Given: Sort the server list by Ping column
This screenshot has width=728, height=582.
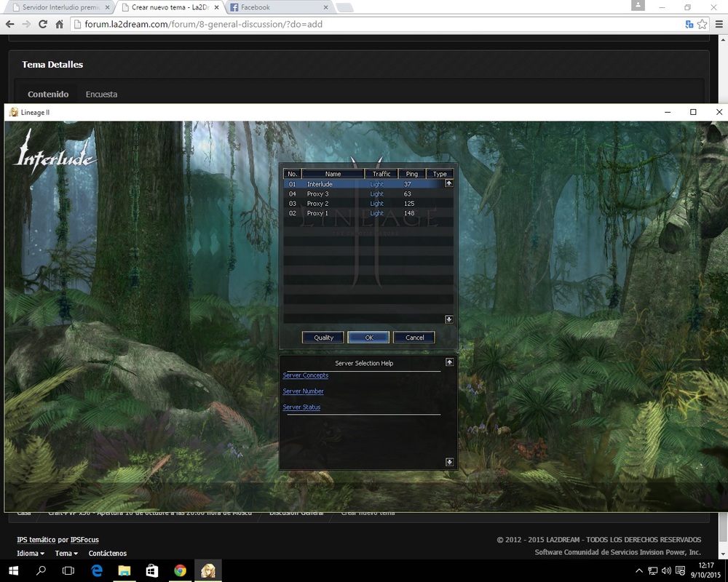Looking at the screenshot, I should (412, 174).
